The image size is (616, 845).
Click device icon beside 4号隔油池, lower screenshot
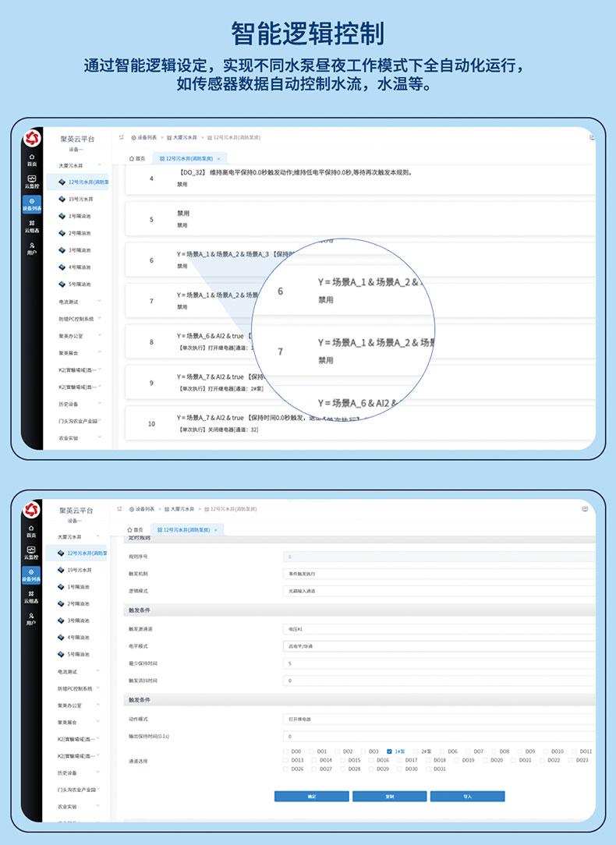tap(62, 638)
